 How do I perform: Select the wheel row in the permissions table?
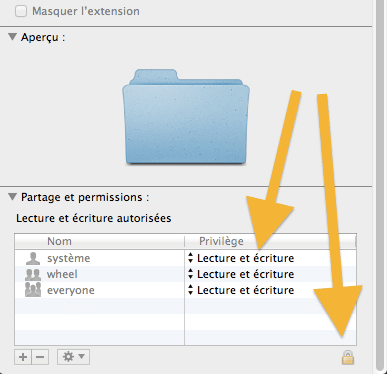pyautogui.click(x=185, y=274)
